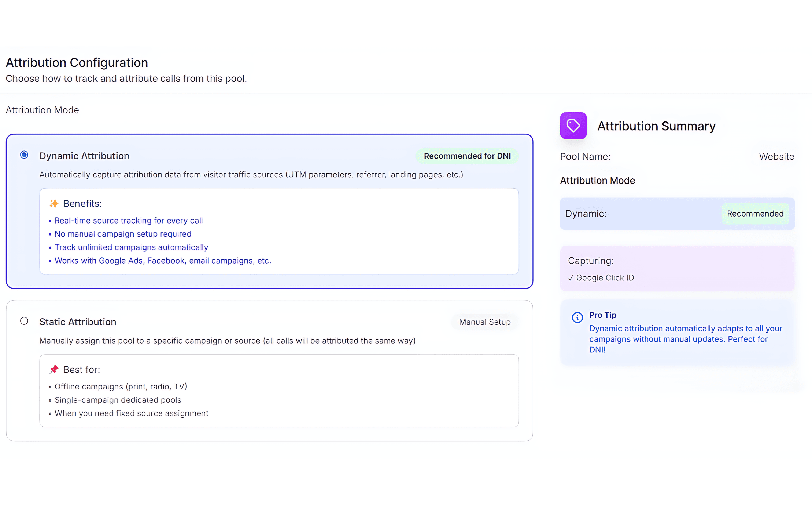Click the purple tag Attribution Summary icon
Screen dimensions: 812x508
pos(573,126)
